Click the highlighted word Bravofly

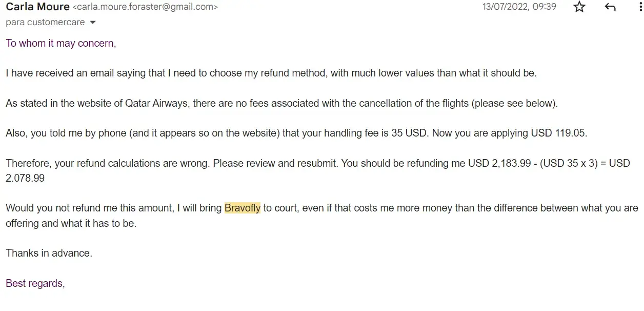pos(243,208)
